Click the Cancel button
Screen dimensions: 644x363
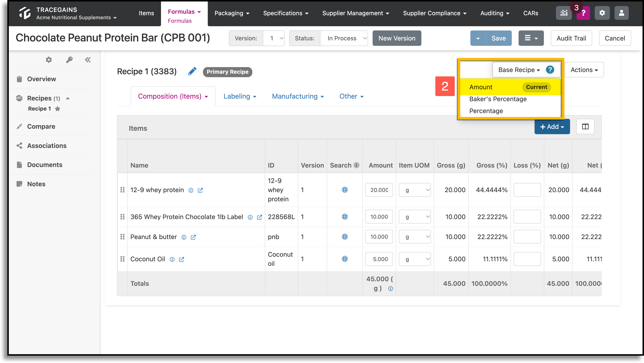(x=615, y=38)
